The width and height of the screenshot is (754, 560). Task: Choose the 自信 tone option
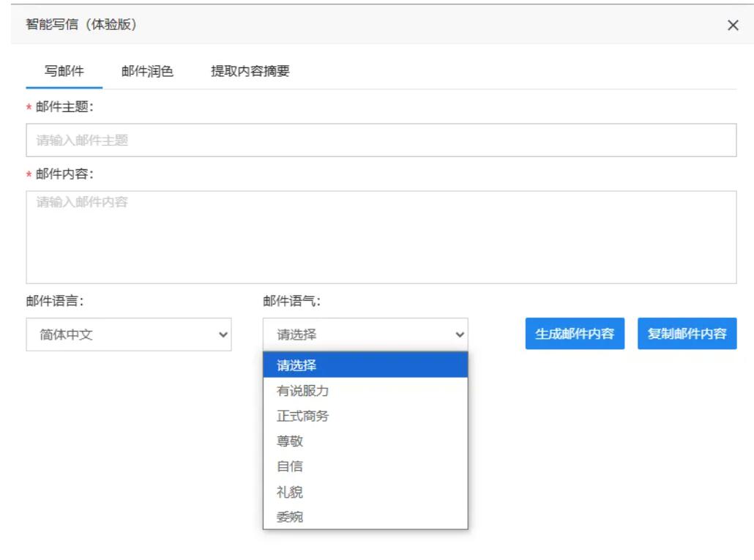tap(365, 466)
